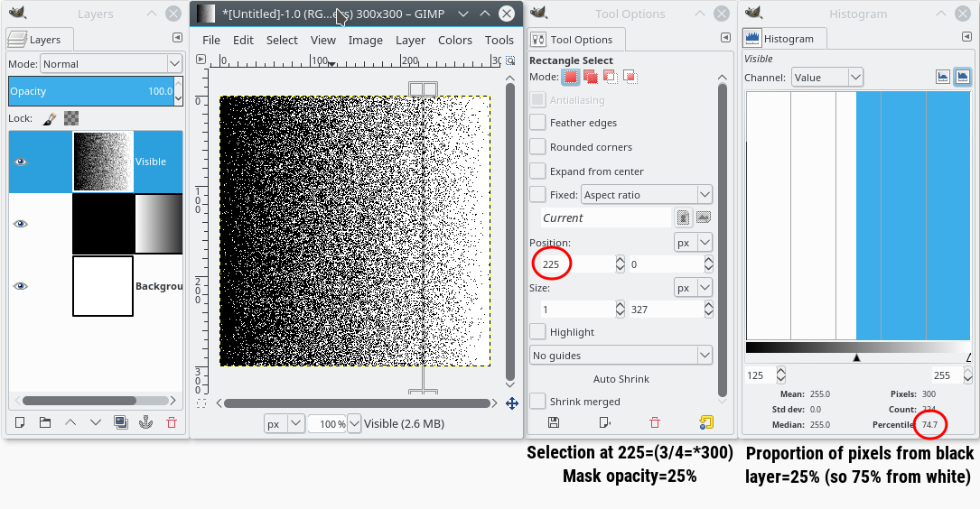
Task: Tick the Rounded corners checkbox
Action: pyautogui.click(x=537, y=147)
